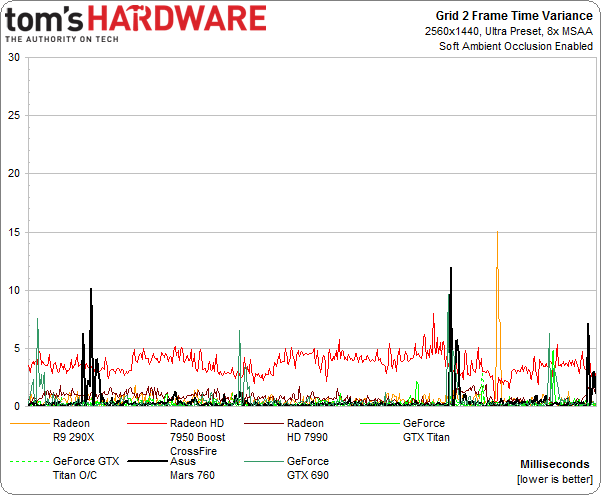Select the 'GeForce GTX Titan O/C' legend label

[x=86, y=468]
